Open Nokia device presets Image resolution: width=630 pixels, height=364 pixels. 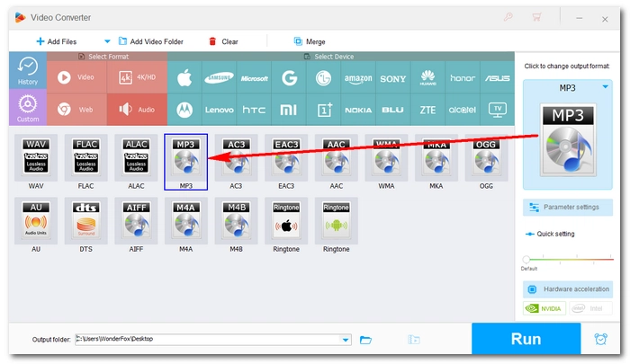358,110
